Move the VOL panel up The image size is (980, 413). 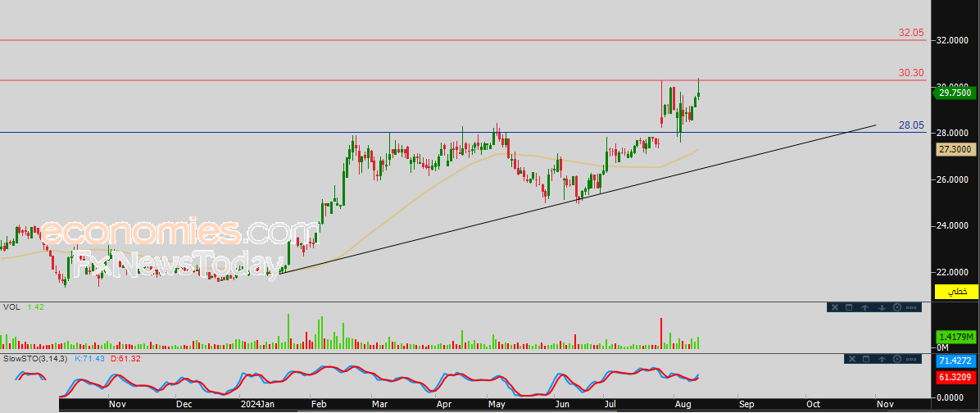(865, 307)
